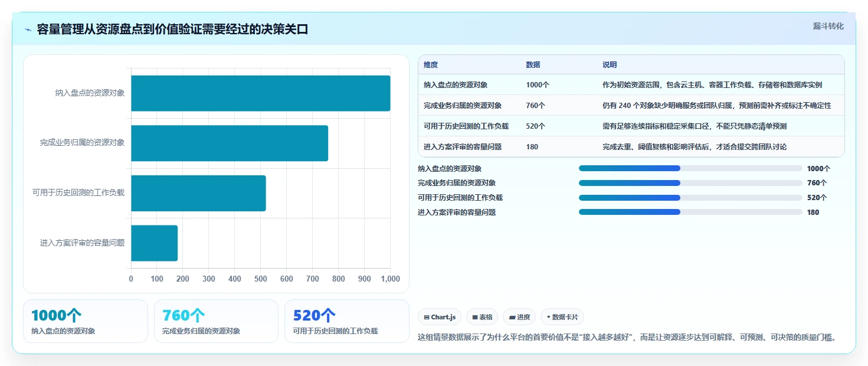Select the Chart.js chip
This screenshot has height=366, width=868.
440,317
